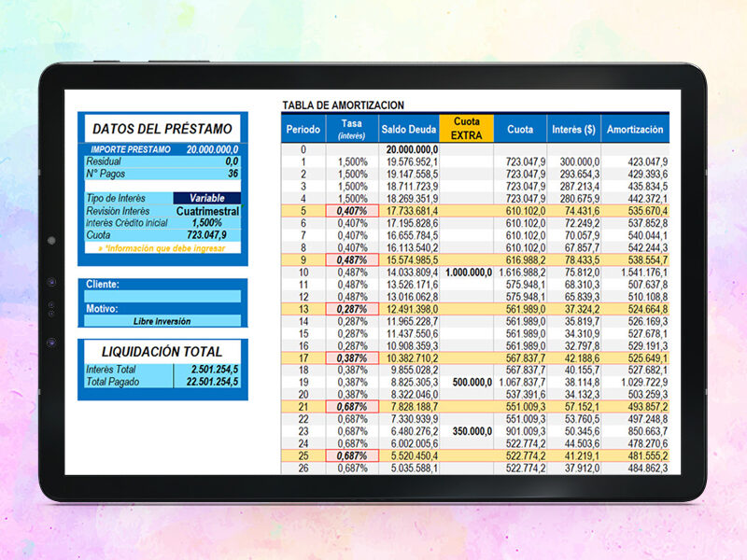This screenshot has height=560, width=747.
Task: Open the Revisión Interés Cuatrimestral dropdown
Action: coord(206,211)
